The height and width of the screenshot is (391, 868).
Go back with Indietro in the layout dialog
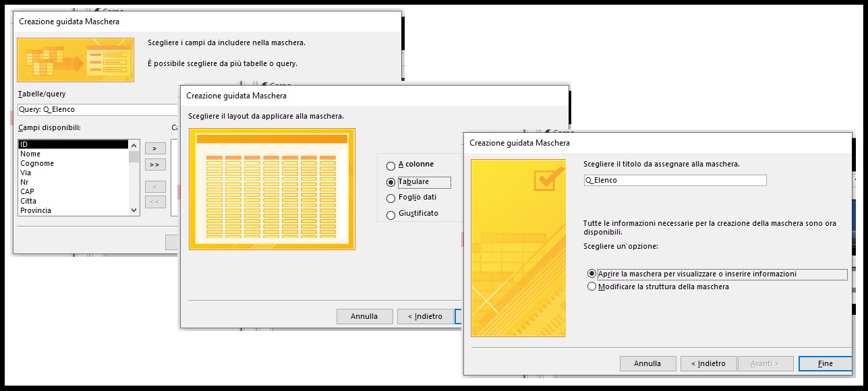point(426,316)
